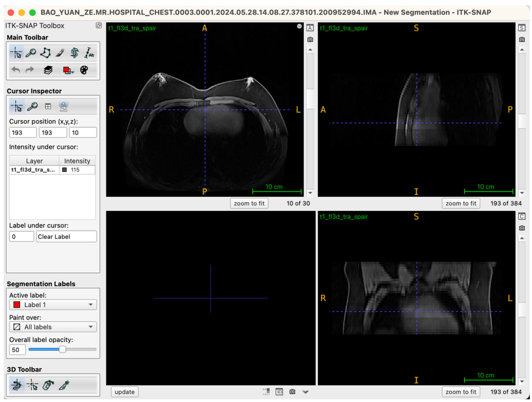
Task: Click zoom to fit below axial view
Action: tap(249, 203)
